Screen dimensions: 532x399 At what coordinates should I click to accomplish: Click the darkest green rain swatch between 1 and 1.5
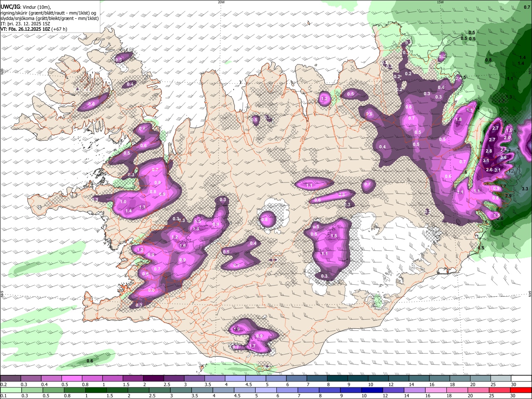click(96, 390)
